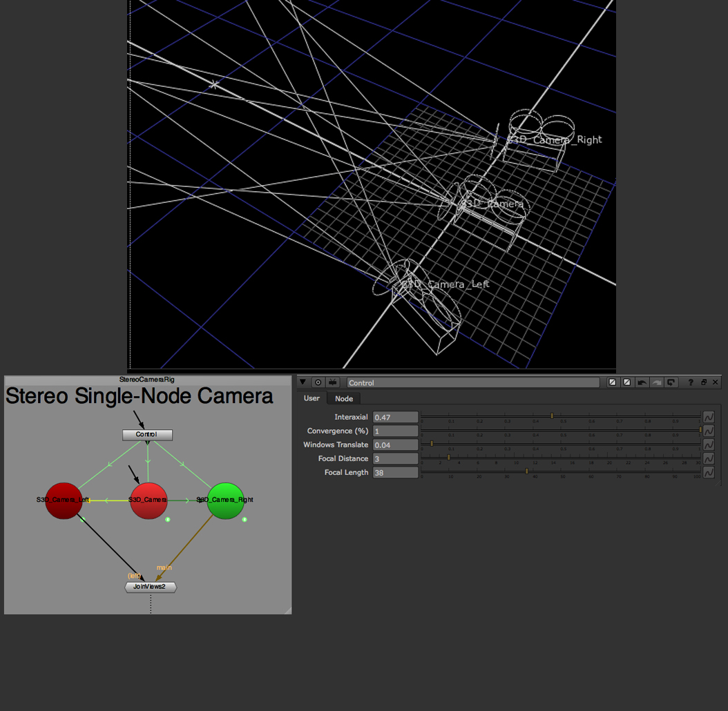Click inside the Focal Distance value field
728x711 pixels.
pyautogui.click(x=395, y=458)
